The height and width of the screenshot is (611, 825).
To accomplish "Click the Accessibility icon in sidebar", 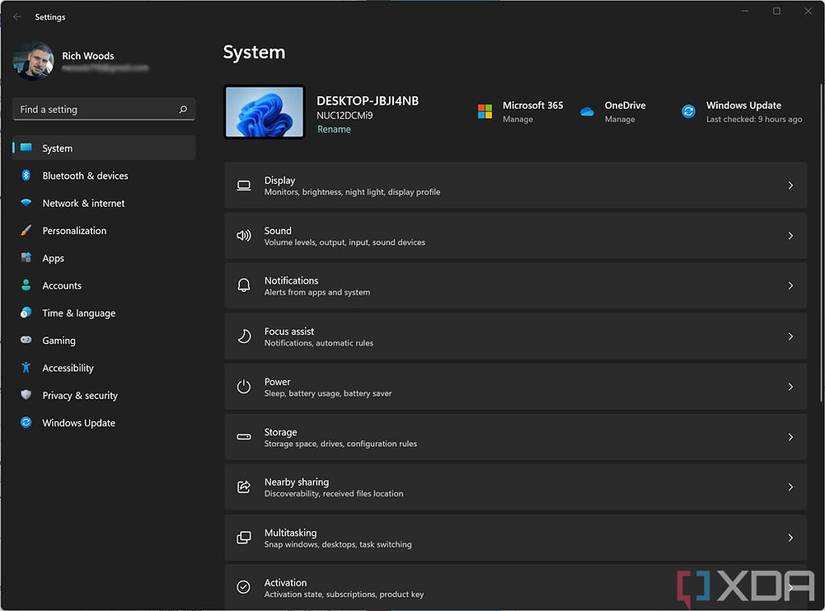I will click(26, 368).
